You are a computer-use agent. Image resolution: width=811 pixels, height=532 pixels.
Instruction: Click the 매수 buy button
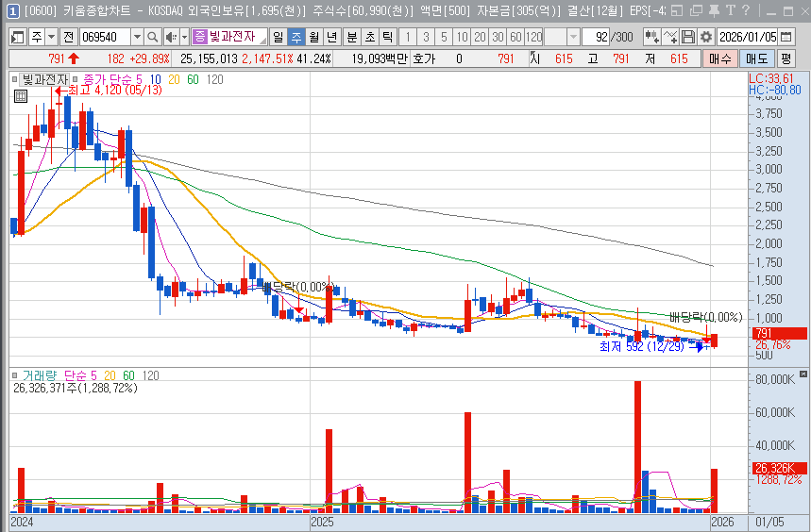(719, 58)
